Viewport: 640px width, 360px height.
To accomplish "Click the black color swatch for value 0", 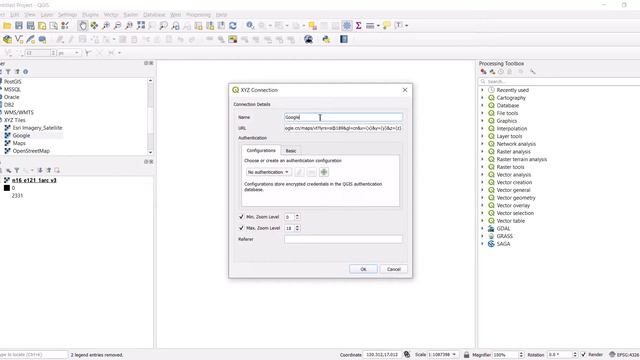I will pyautogui.click(x=7, y=188).
